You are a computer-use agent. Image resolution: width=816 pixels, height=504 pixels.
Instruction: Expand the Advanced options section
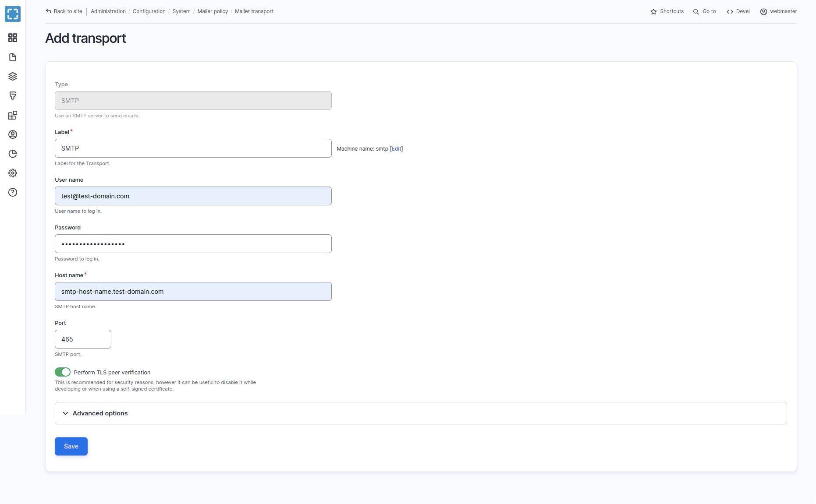tap(100, 413)
